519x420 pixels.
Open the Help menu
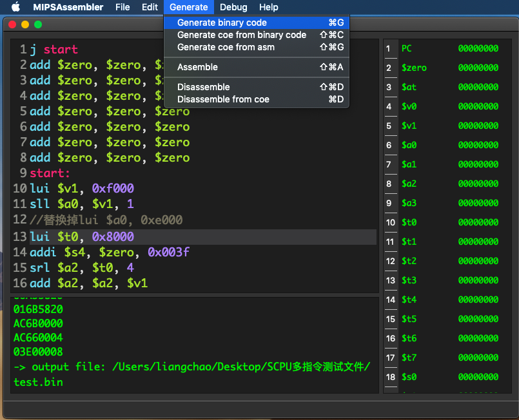click(268, 7)
